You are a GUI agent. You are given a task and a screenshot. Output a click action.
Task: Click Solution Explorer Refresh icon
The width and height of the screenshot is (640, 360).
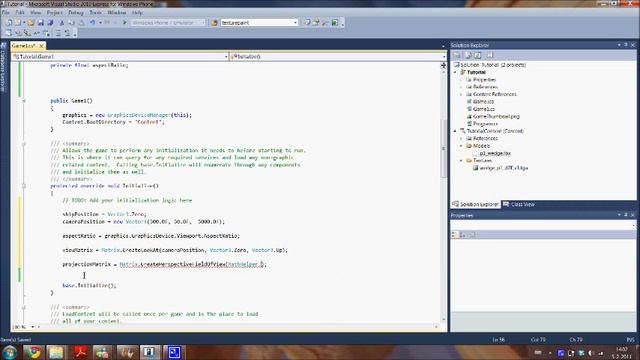(x=478, y=55)
